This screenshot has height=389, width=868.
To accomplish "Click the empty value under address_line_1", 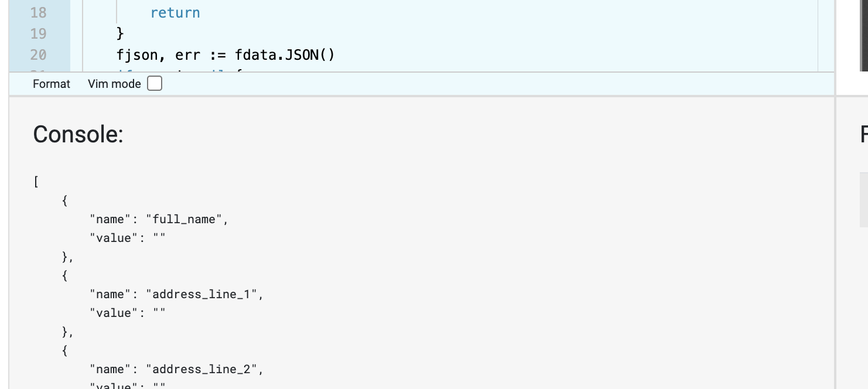I will tap(159, 313).
